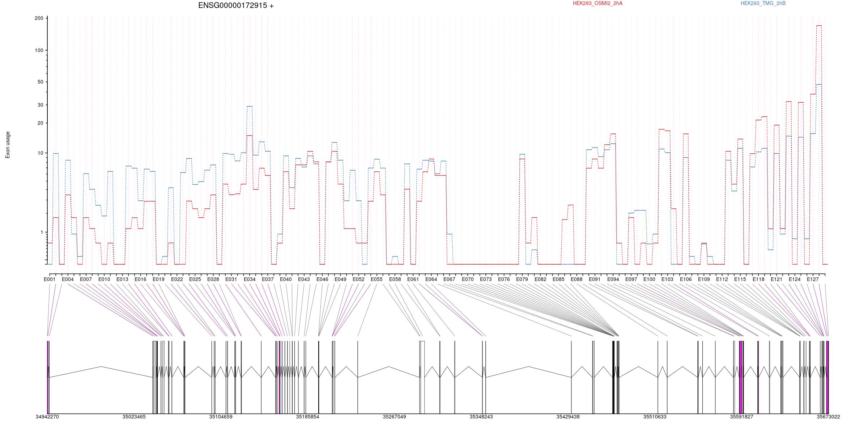Click exon label E028
This screenshot has width=868, height=434.
coord(213,279)
